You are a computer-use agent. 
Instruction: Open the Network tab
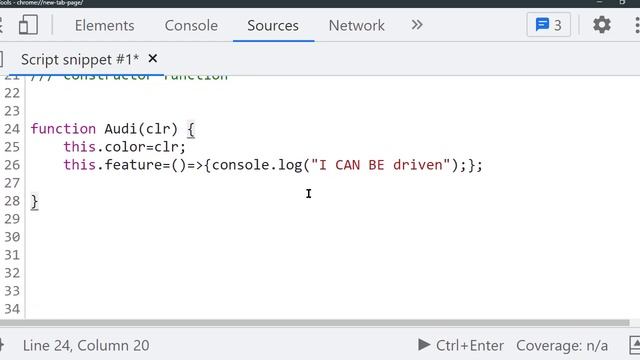point(356,25)
